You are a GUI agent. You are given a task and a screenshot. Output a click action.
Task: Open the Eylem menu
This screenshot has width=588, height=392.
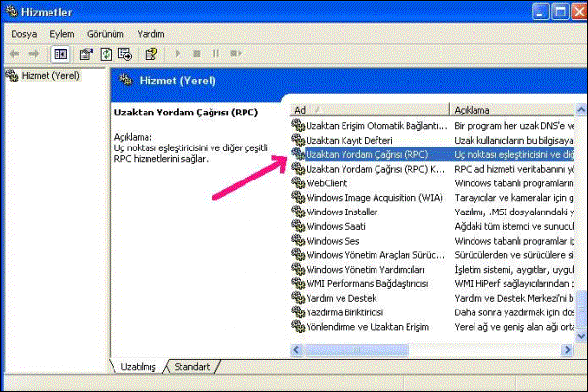[62, 34]
